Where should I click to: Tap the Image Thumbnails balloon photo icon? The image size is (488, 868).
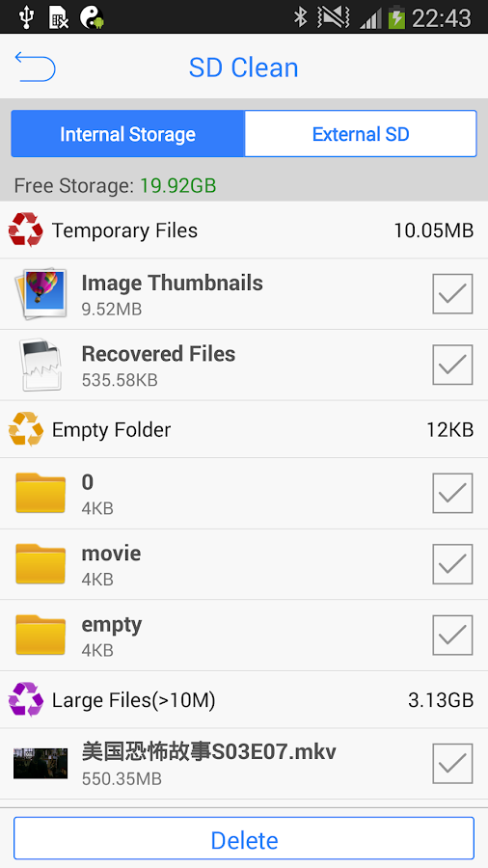[41, 293]
